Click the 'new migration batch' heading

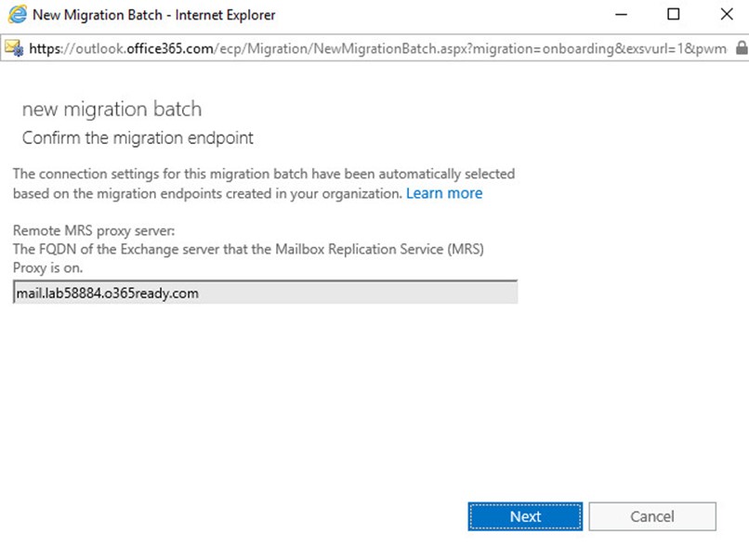(112, 110)
